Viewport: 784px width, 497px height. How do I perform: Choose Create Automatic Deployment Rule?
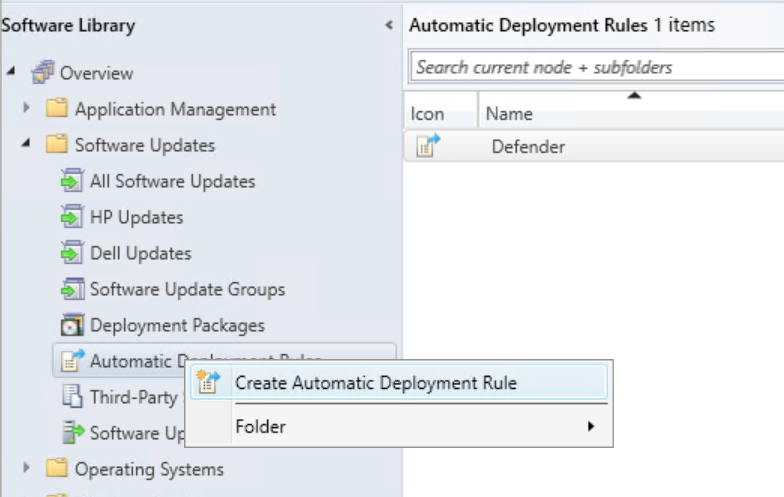click(375, 382)
